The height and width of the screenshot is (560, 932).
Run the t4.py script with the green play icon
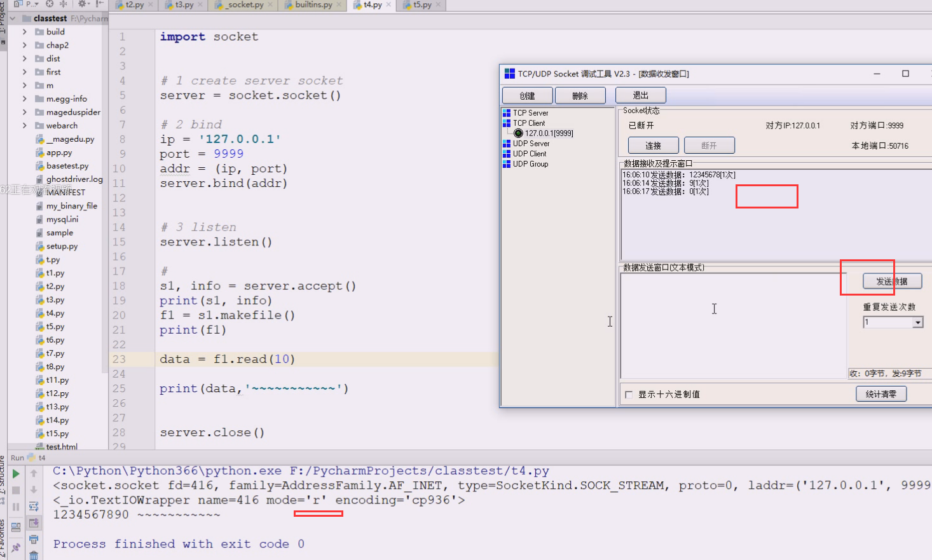pyautogui.click(x=16, y=473)
